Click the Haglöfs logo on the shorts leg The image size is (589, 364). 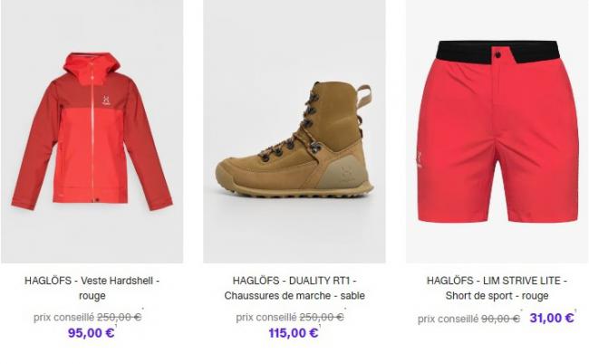(x=420, y=158)
